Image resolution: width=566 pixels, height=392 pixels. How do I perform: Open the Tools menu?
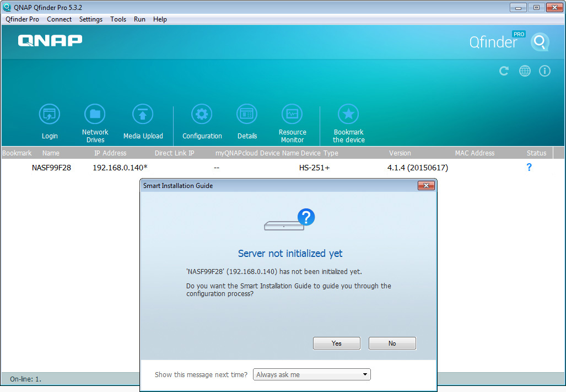tap(118, 19)
